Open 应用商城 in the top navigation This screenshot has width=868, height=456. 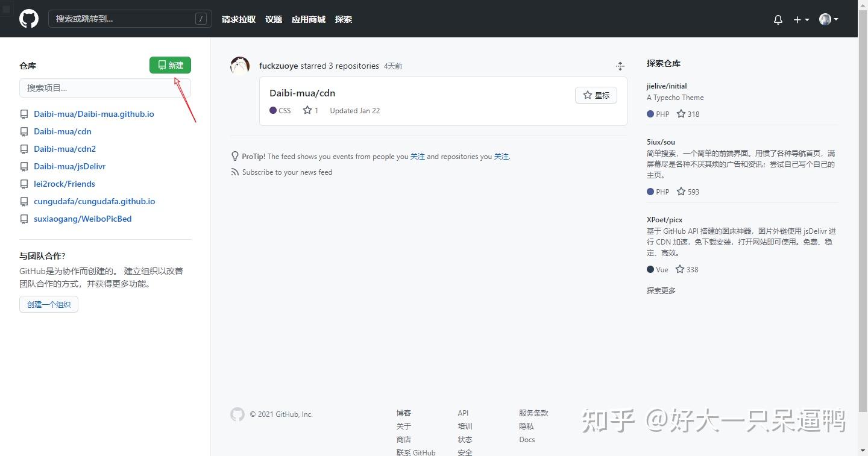309,19
